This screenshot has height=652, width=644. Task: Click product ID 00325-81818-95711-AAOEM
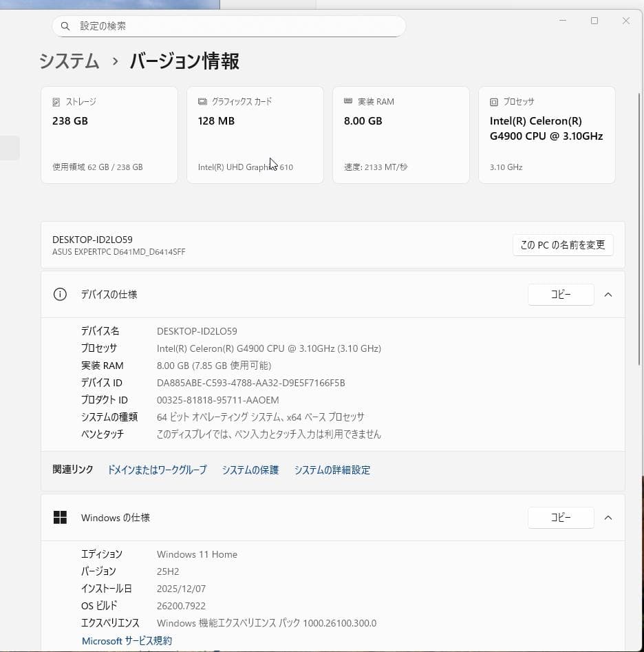[x=217, y=400]
